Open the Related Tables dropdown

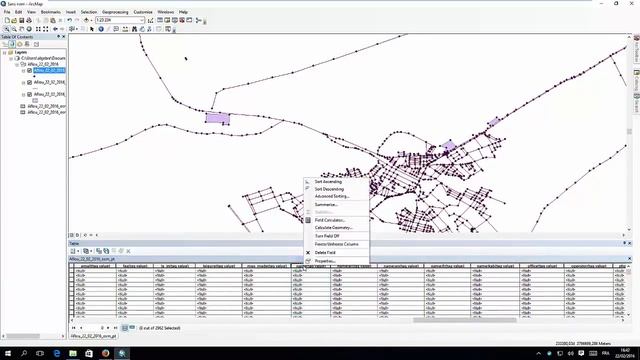[87, 251]
